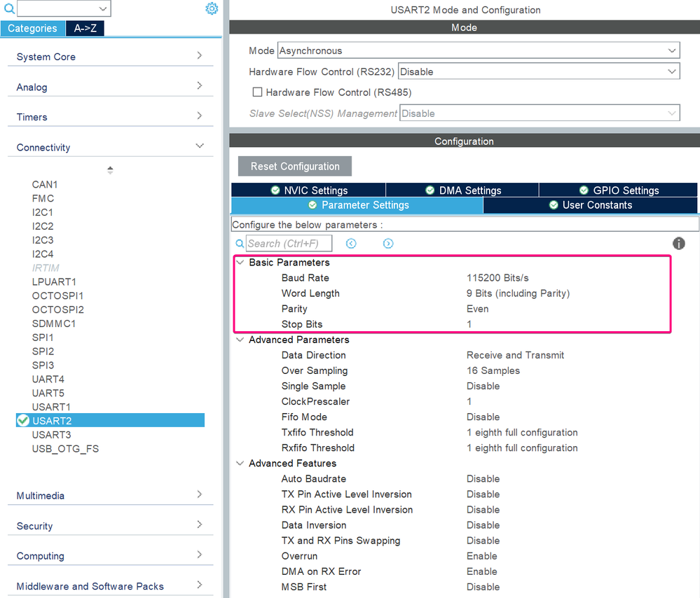Image resolution: width=700 pixels, height=598 pixels.
Task: Click the Reset Configuration button
Action: click(295, 166)
